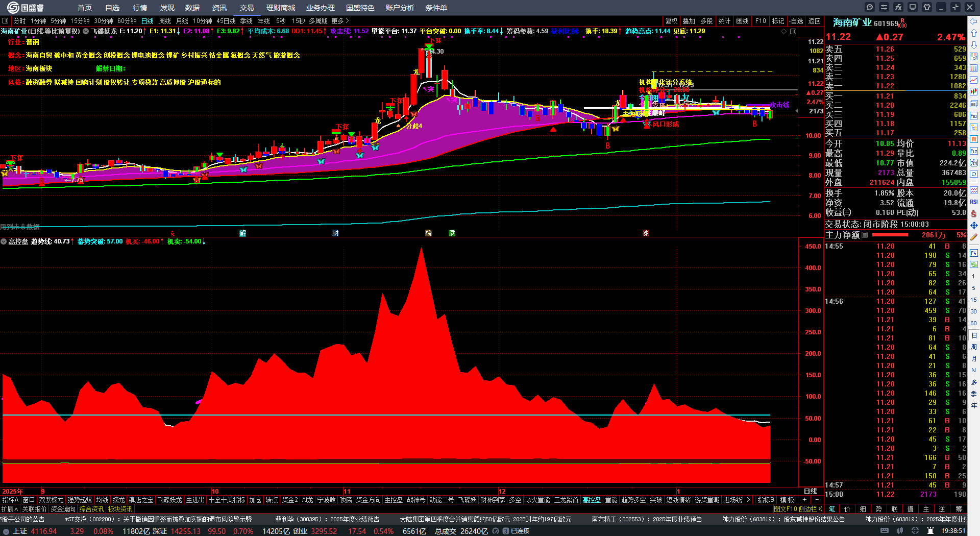The height and width of the screenshot is (536, 980).
Task: Toggle 叠加 overlay mode
Action: tap(689, 21)
